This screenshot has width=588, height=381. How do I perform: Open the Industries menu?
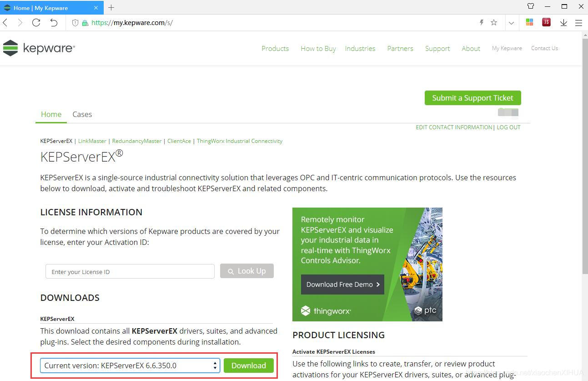[x=360, y=48]
